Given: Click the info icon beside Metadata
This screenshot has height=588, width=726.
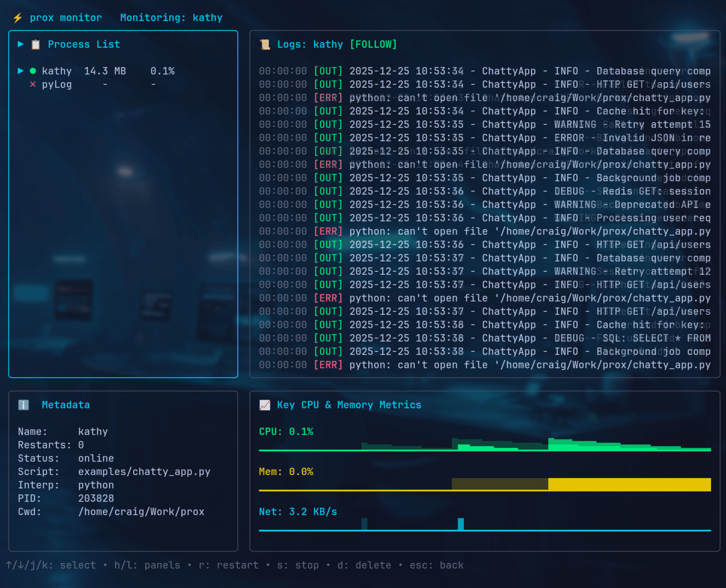Looking at the screenshot, I should [x=23, y=405].
